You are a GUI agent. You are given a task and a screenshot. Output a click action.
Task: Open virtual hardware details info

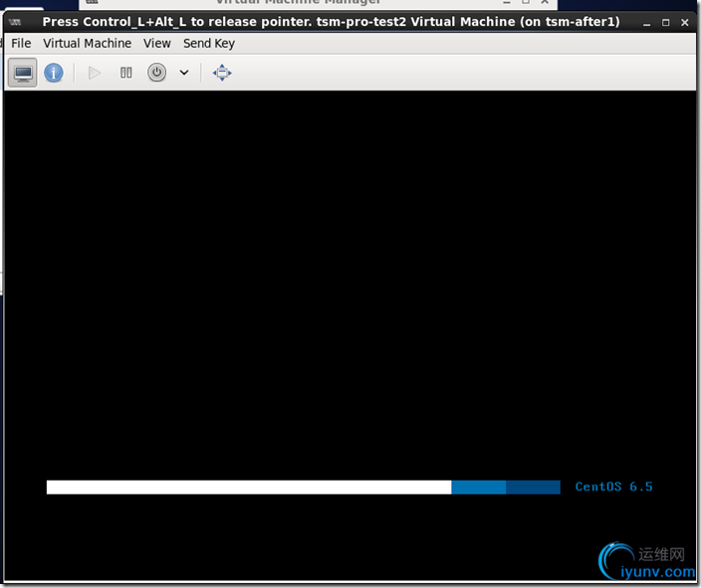pyautogui.click(x=54, y=73)
